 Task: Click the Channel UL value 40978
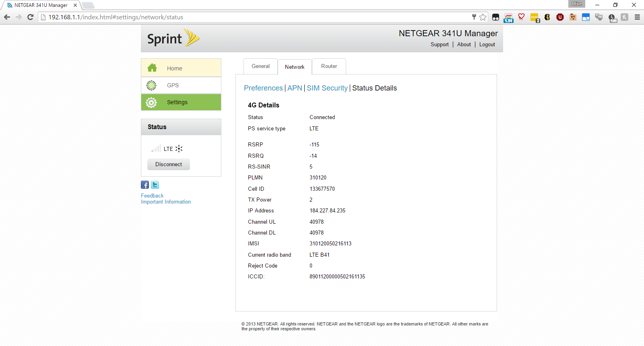316,222
